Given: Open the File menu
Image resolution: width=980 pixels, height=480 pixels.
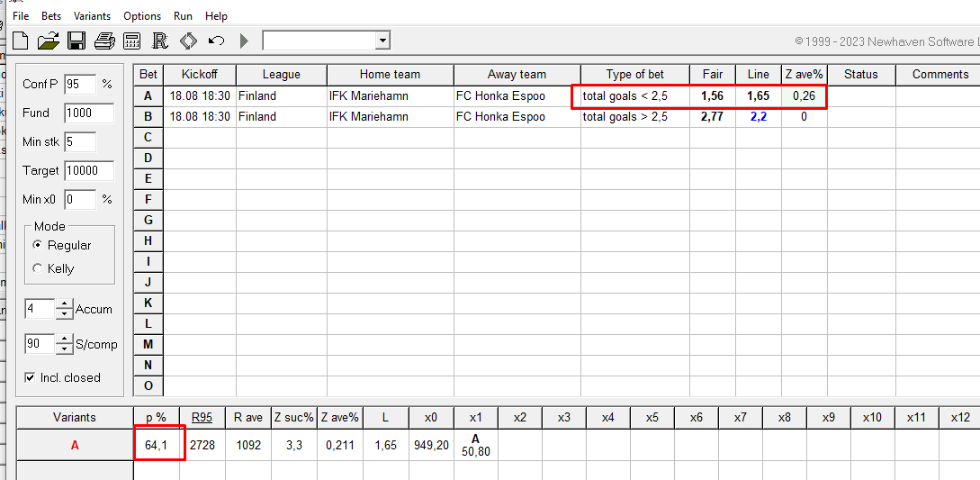Looking at the screenshot, I should click(21, 16).
